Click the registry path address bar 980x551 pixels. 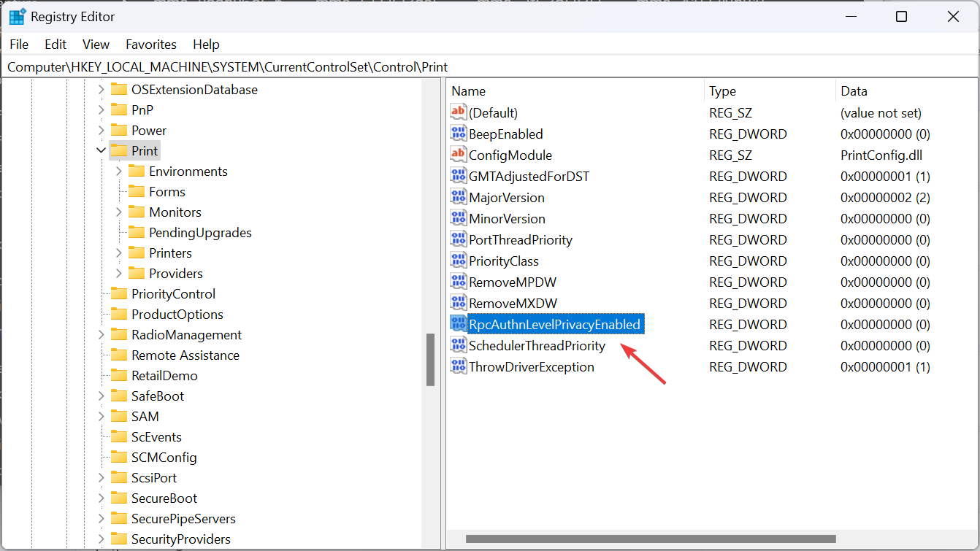tap(489, 66)
